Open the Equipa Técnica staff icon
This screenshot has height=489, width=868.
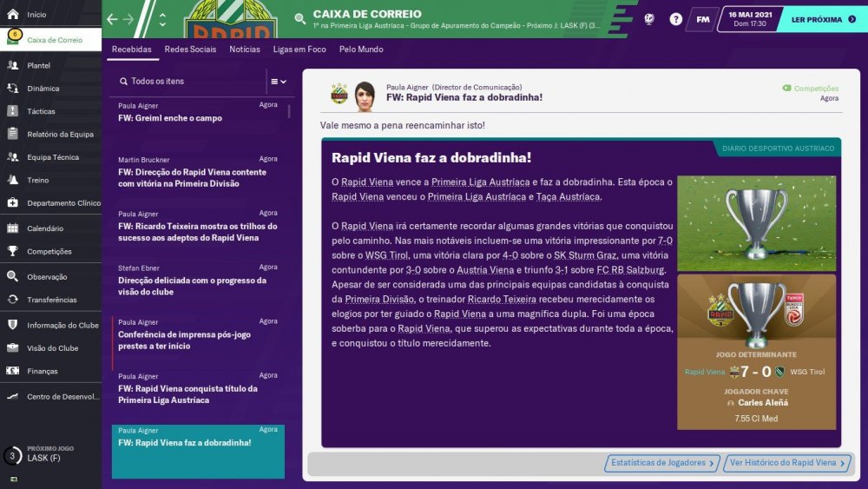[12, 156]
